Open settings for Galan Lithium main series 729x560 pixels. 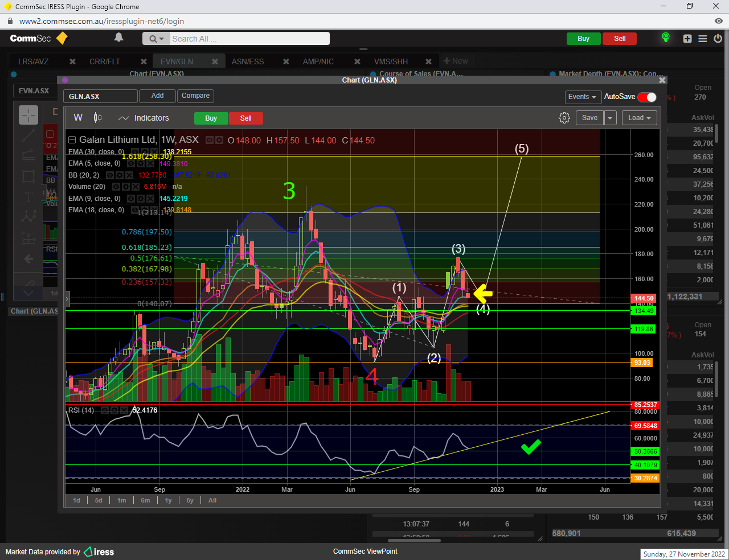coord(219,140)
